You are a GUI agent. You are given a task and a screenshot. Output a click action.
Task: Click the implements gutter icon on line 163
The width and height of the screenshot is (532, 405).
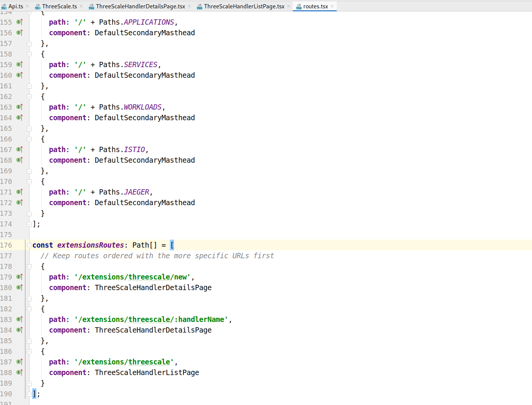pyautogui.click(x=20, y=107)
